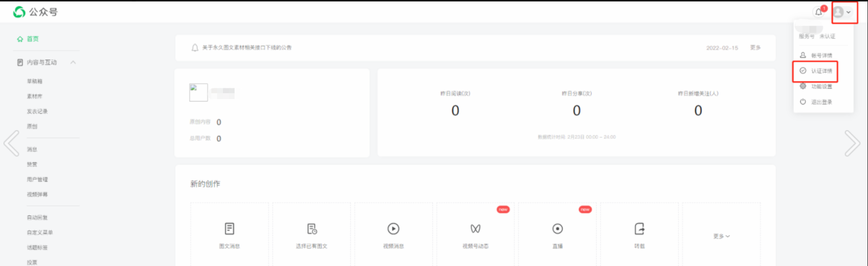The height and width of the screenshot is (266, 868).
Task: Click the 选择已有图文 icon
Action: [x=312, y=229]
